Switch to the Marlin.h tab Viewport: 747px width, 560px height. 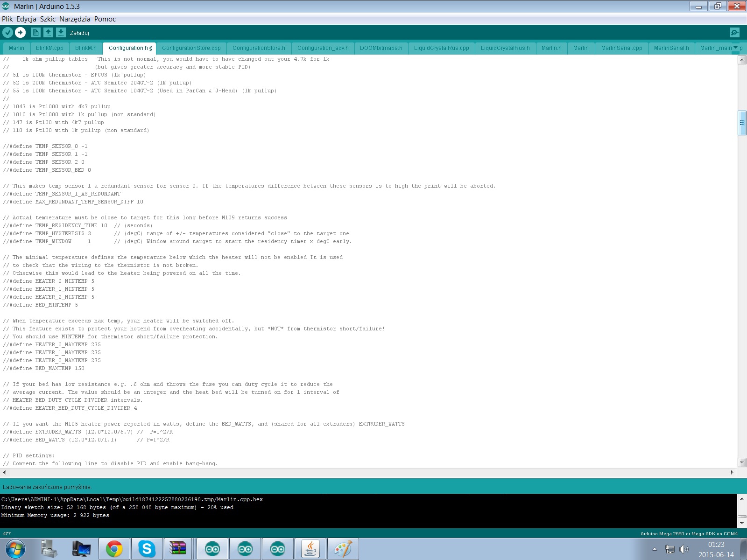pos(551,48)
